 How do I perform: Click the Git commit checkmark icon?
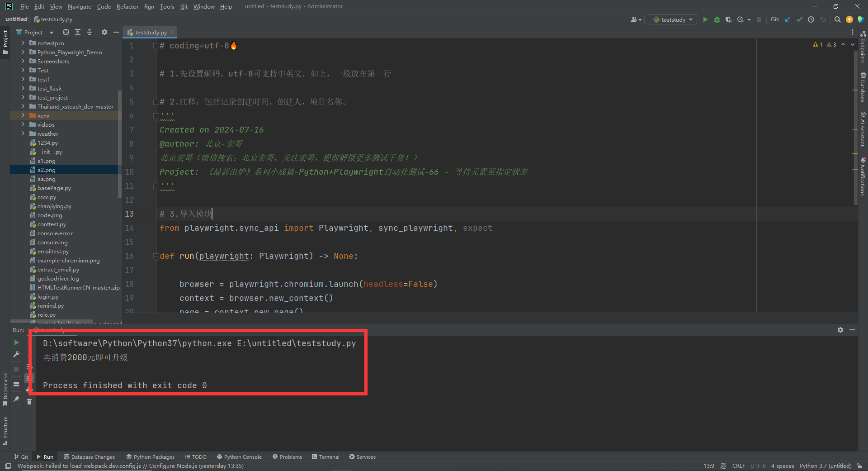[x=800, y=19]
